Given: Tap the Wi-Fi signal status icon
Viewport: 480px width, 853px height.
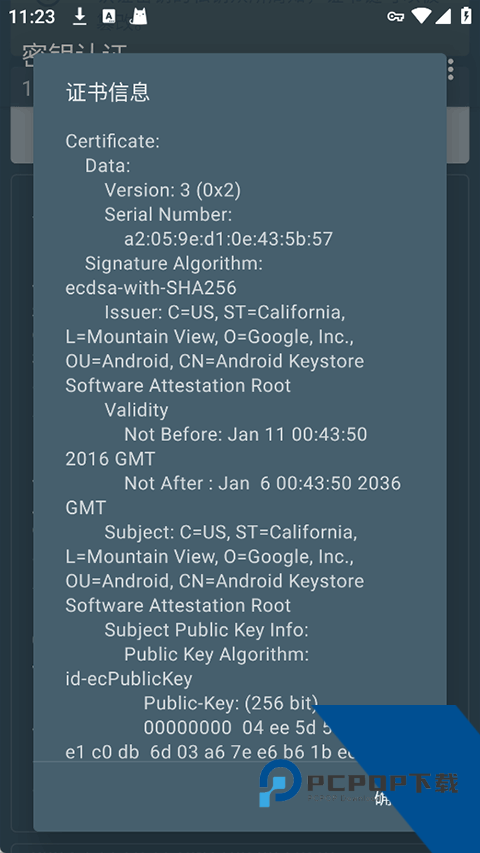Looking at the screenshot, I should pyautogui.click(x=421, y=16).
